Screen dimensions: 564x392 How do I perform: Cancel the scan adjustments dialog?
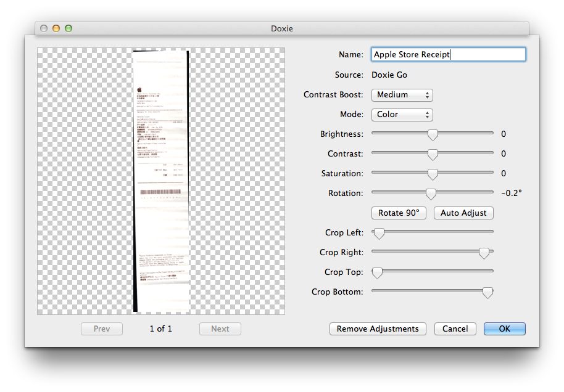455,329
